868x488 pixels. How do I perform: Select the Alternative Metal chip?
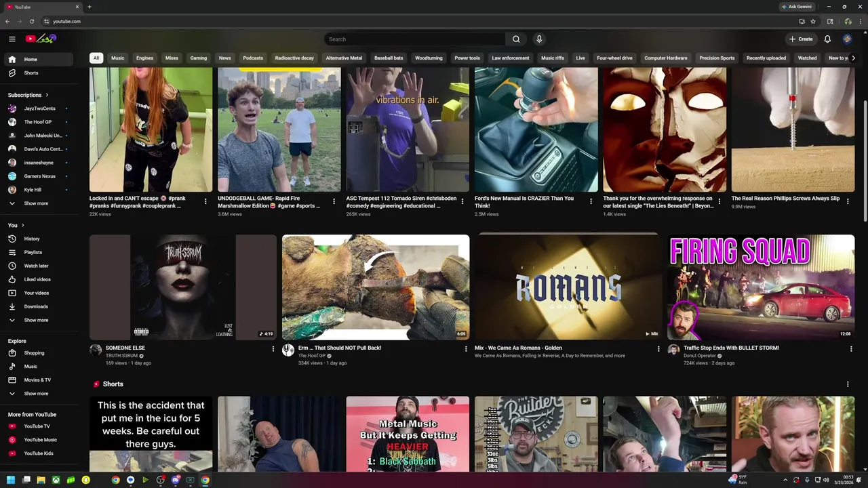[x=344, y=58]
